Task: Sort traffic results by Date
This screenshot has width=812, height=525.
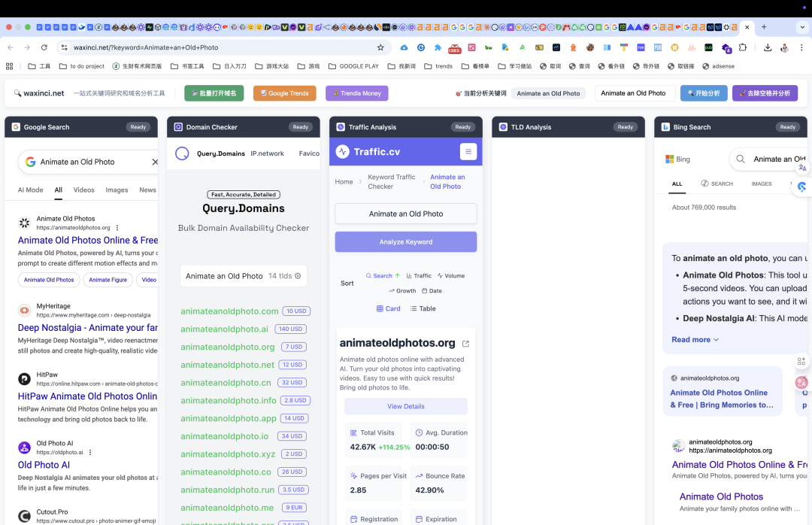Action: pos(432,291)
